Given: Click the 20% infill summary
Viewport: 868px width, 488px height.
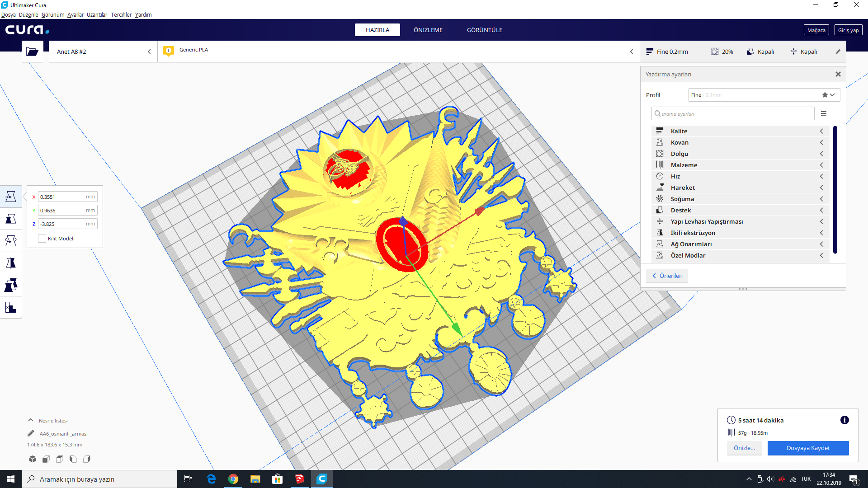Looking at the screenshot, I should [x=722, y=52].
